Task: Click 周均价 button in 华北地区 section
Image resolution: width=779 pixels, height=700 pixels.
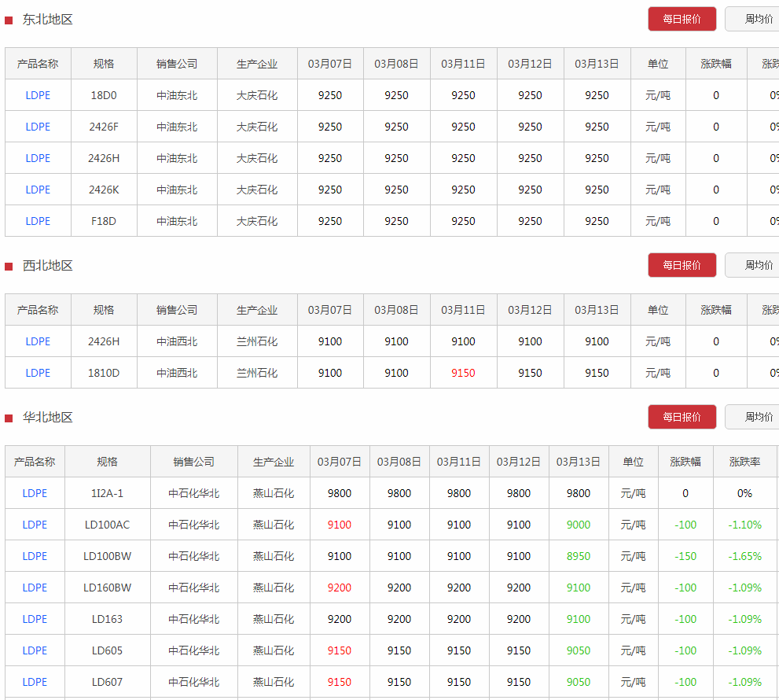Action: coord(755,417)
